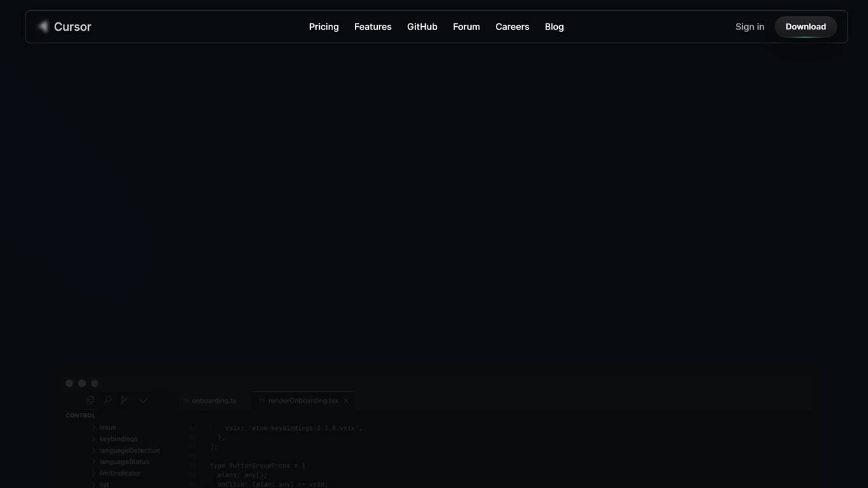Click the Cursor brand name

click(73, 27)
